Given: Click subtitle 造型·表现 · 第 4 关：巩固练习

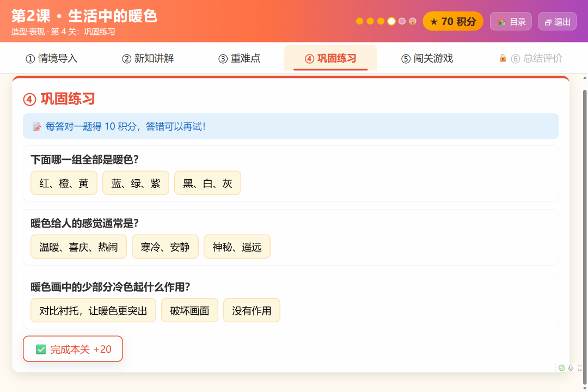Looking at the screenshot, I should (x=63, y=32).
